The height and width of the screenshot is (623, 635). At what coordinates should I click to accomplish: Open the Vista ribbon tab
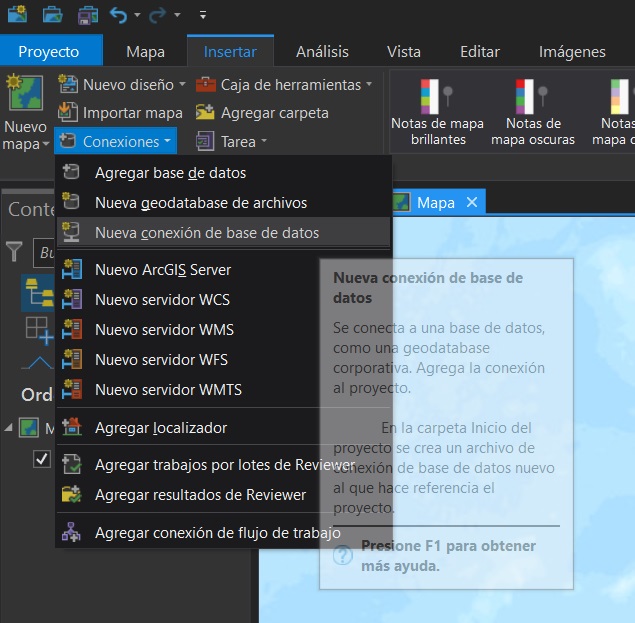coord(403,52)
